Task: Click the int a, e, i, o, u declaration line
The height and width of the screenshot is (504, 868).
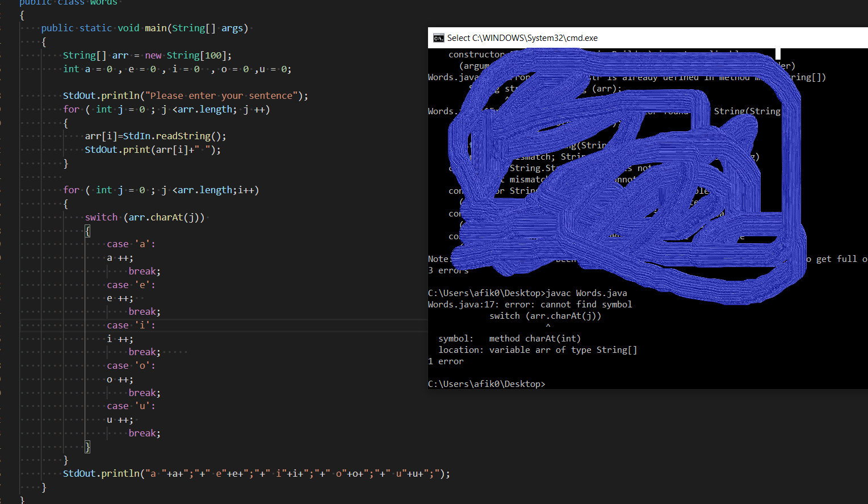Action: coord(177,69)
